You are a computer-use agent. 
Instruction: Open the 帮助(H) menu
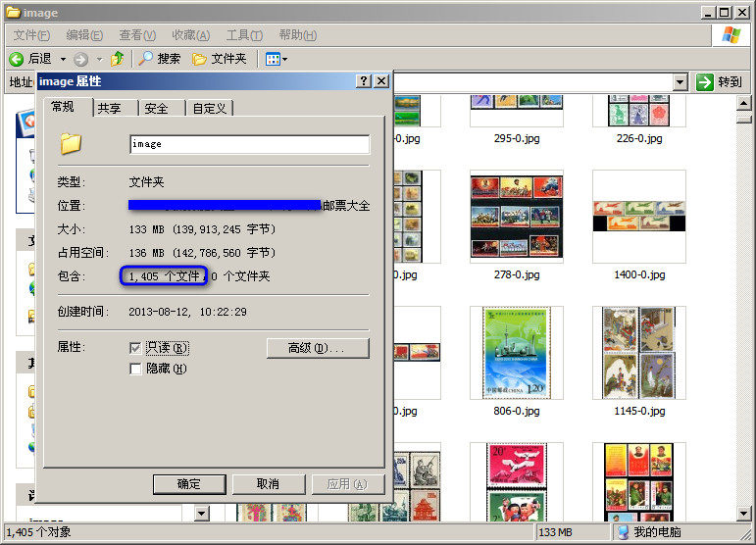pos(298,35)
